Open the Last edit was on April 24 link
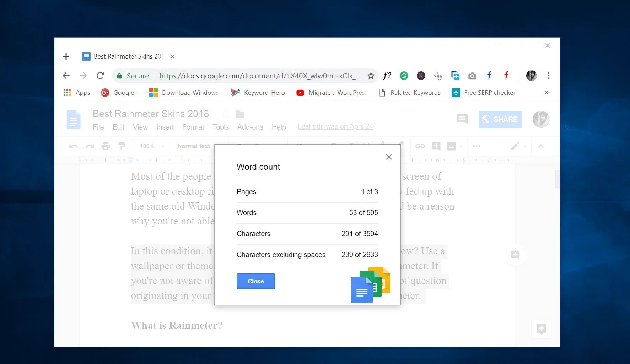The width and height of the screenshot is (630, 364). coord(335,126)
